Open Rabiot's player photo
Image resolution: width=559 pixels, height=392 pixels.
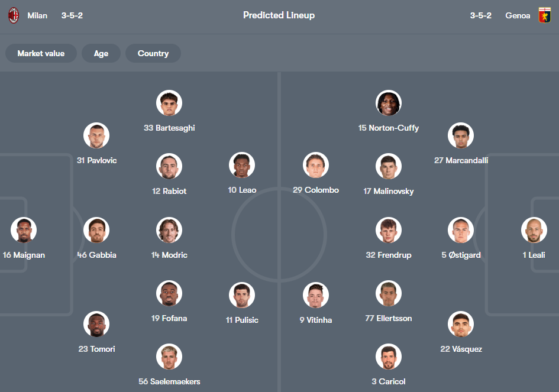[169, 166]
